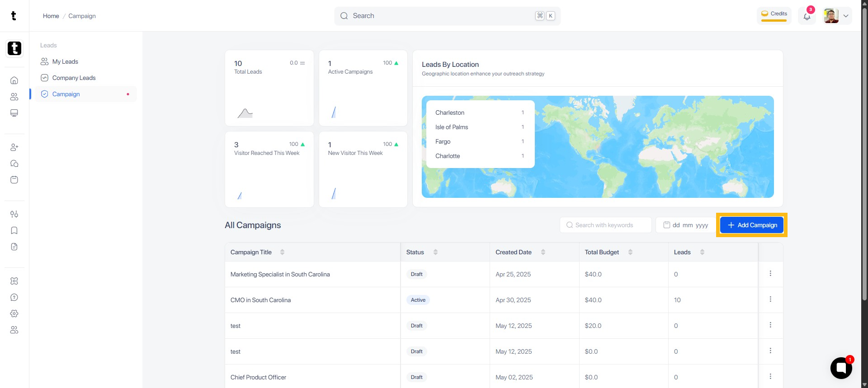Click the 'Search with keywords' field
This screenshot has height=388, width=868.
pyautogui.click(x=606, y=225)
